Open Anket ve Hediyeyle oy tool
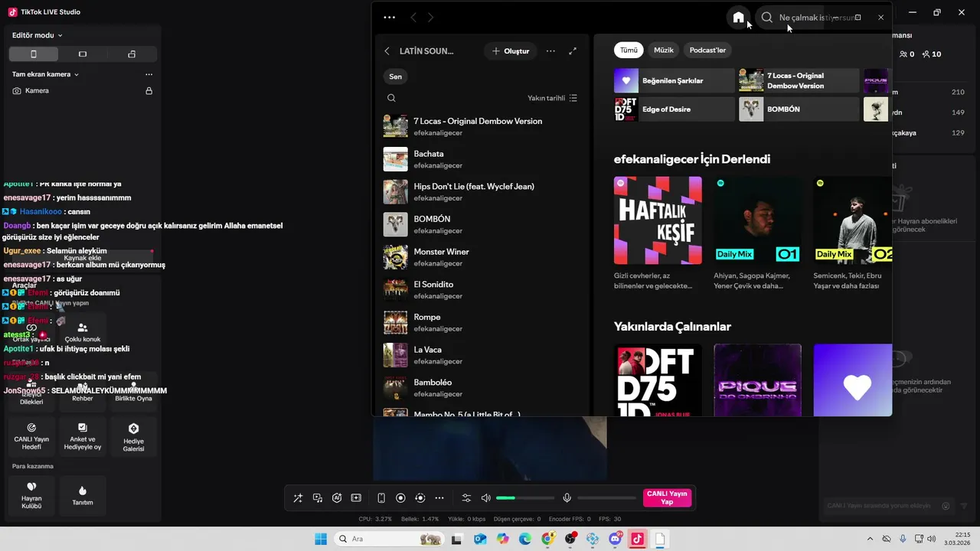Screen dimensions: 980x551 [83, 436]
